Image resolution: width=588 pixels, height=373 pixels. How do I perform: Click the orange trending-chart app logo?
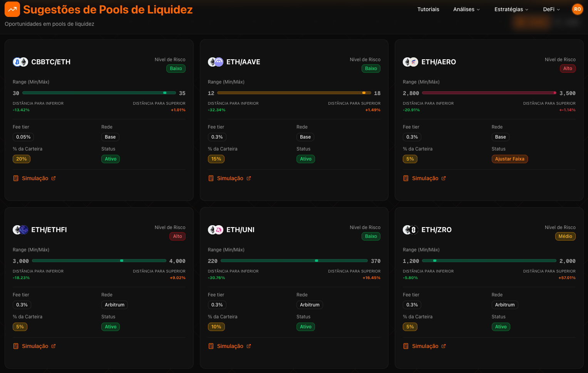click(x=12, y=9)
